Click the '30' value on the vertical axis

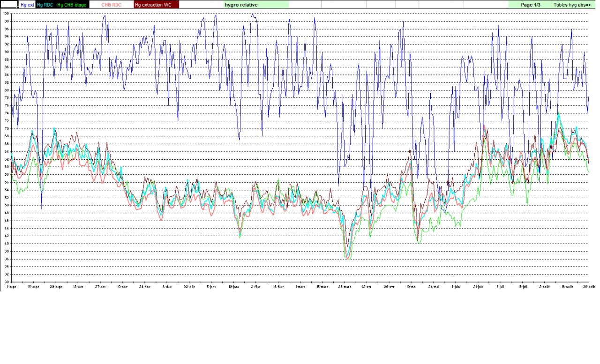coord(7,282)
